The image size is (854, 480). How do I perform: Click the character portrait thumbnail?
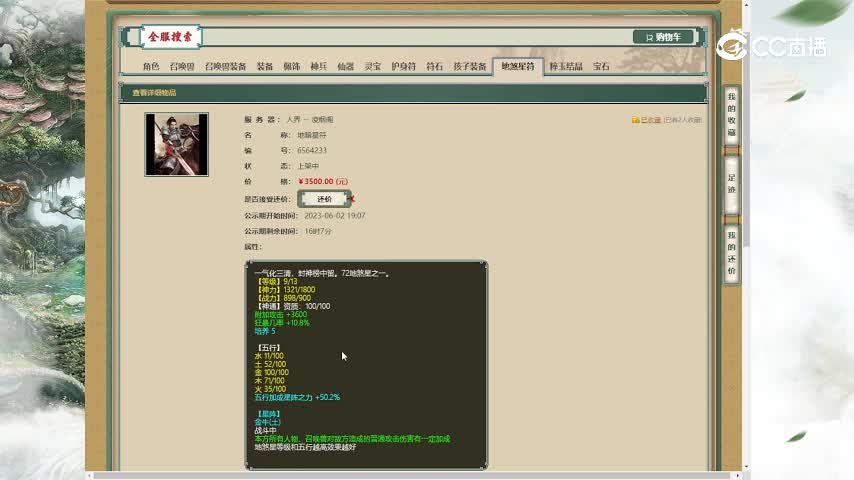tap(176, 144)
